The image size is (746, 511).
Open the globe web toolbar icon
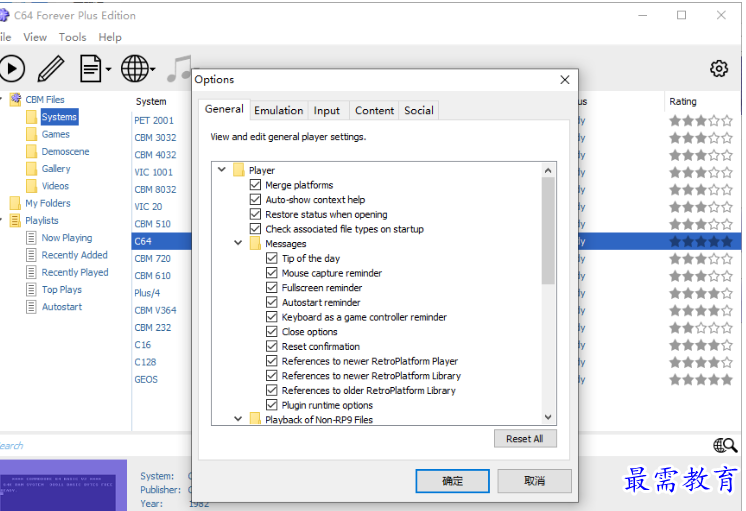coord(135,69)
